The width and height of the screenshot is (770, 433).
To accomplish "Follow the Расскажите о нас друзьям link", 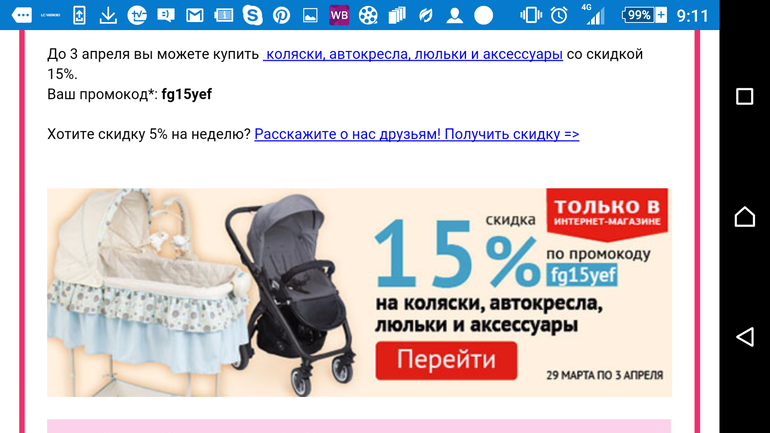I will (x=416, y=134).
